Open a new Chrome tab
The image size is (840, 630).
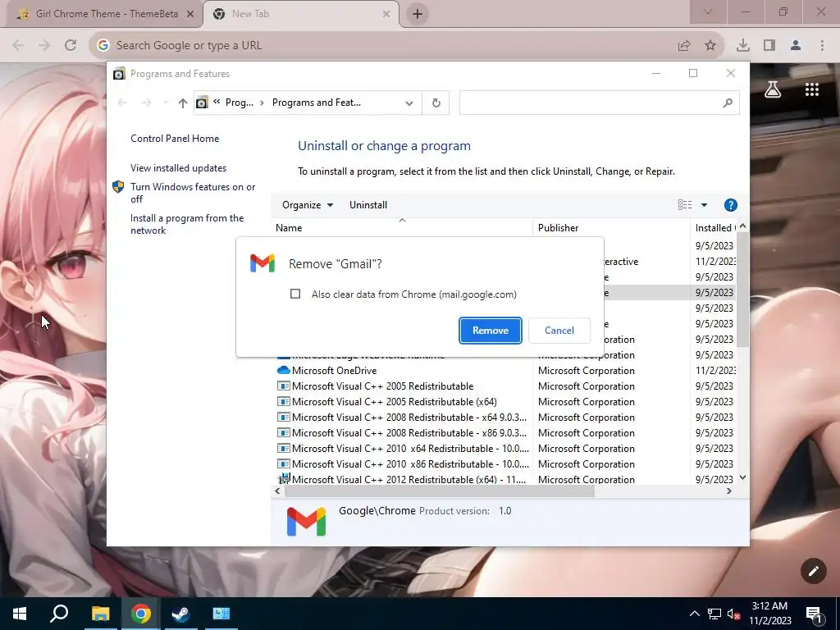[418, 14]
